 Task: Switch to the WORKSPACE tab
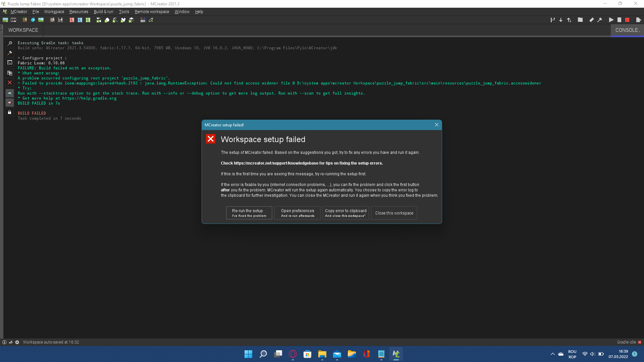[x=22, y=30]
